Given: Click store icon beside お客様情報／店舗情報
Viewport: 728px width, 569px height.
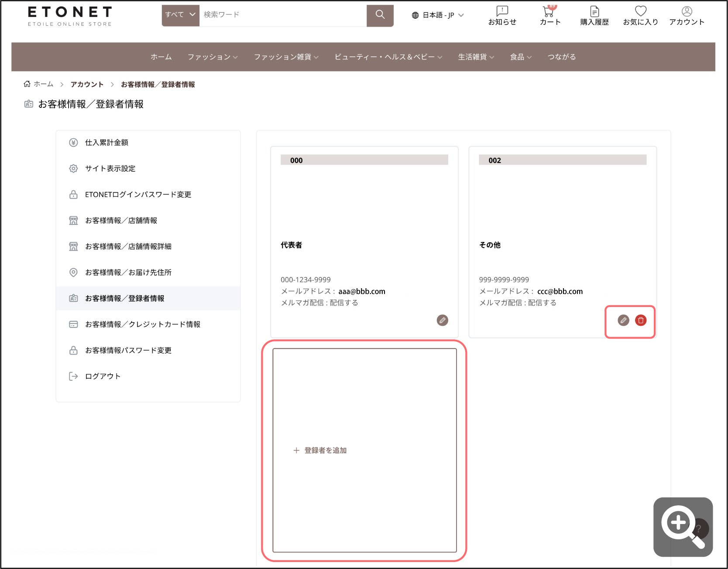Looking at the screenshot, I should point(73,221).
